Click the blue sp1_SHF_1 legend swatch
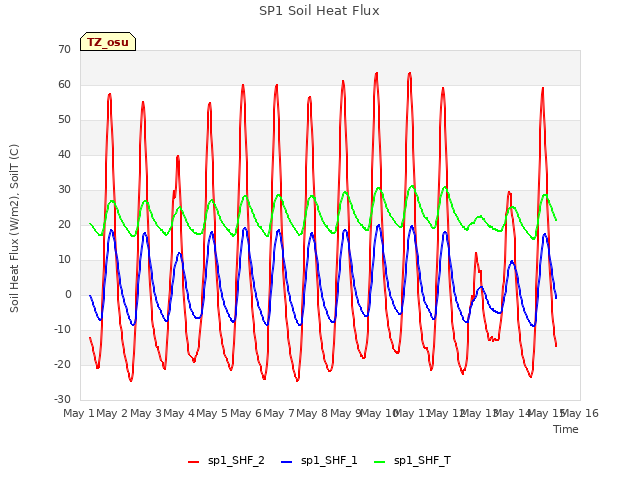The width and height of the screenshot is (640, 480). pyautogui.click(x=287, y=462)
